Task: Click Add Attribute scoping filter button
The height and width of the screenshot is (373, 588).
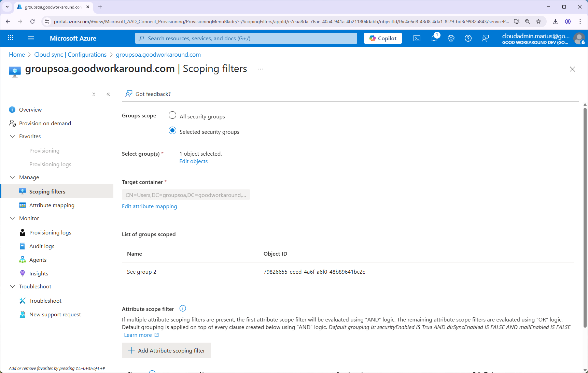Action: (166, 350)
